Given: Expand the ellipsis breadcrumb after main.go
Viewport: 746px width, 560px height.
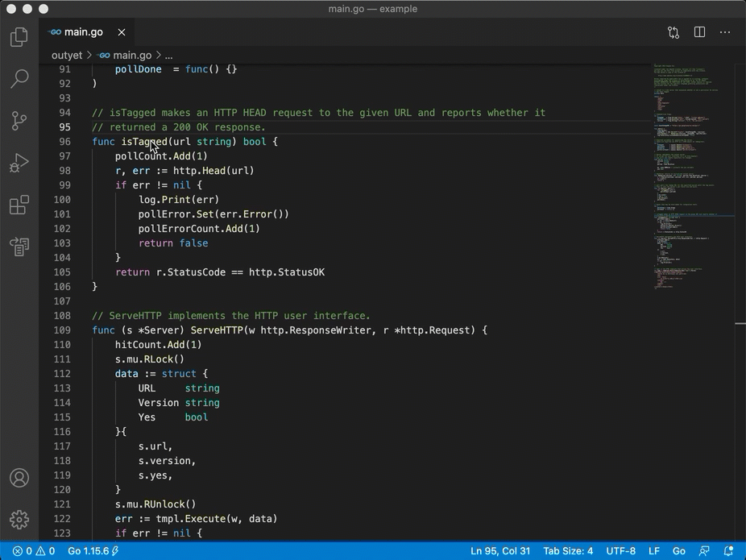Looking at the screenshot, I should coord(168,55).
